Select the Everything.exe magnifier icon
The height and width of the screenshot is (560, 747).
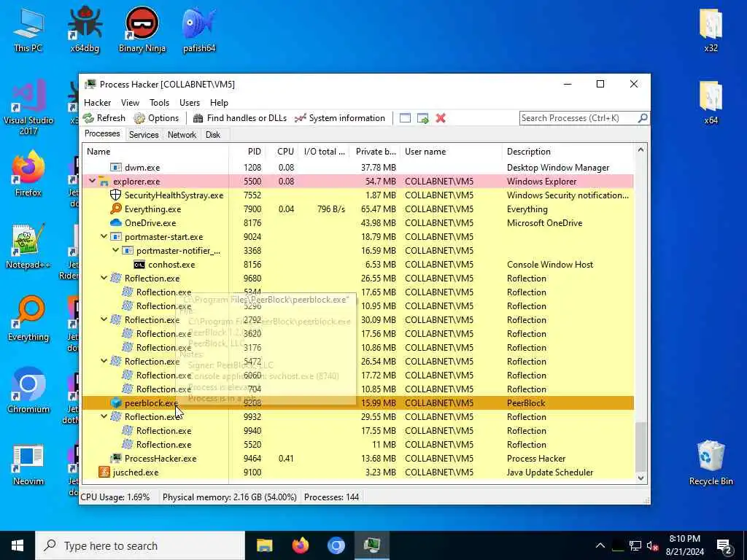[116, 209]
